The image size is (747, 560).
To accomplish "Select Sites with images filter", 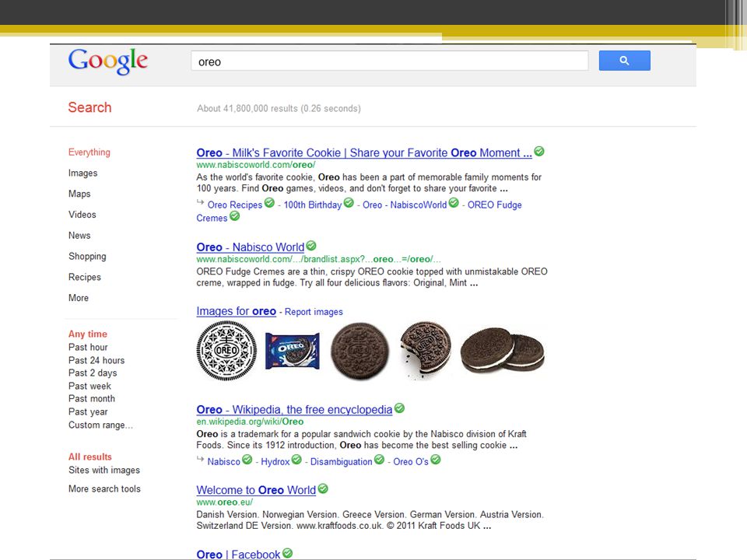I will pos(103,470).
